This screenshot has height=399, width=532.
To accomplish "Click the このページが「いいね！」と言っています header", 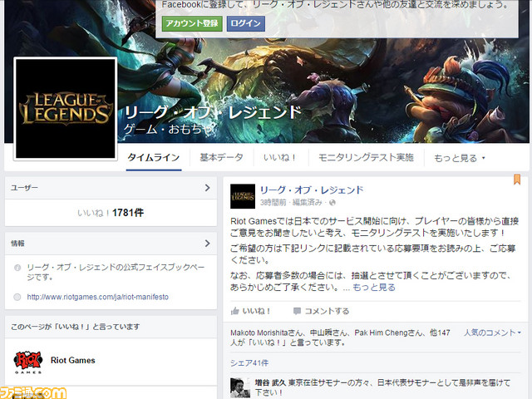I will click(x=76, y=327).
